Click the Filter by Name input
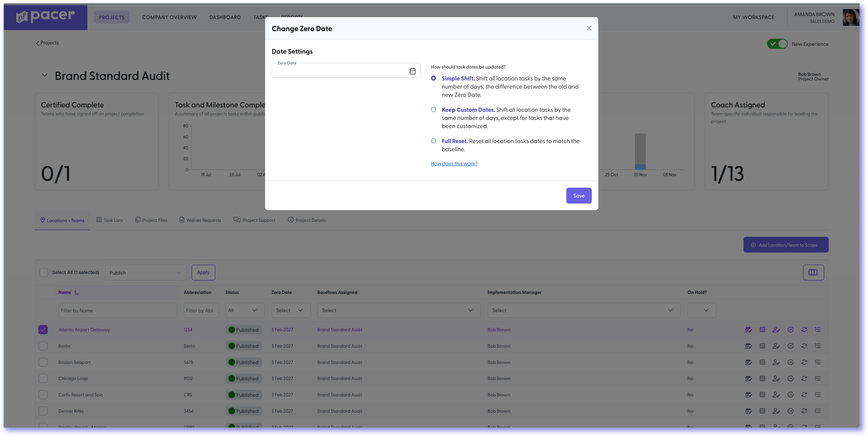868x436 pixels. pos(118,310)
